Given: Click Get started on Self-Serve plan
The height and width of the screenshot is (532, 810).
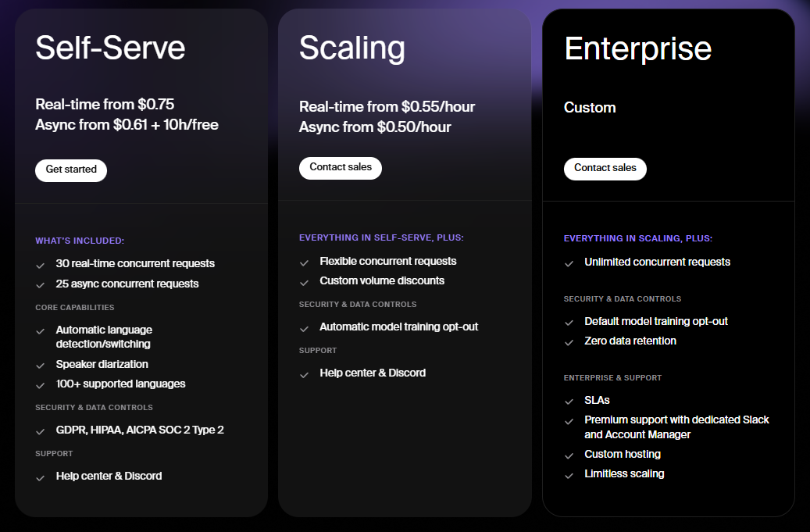Looking at the screenshot, I should (x=71, y=170).
